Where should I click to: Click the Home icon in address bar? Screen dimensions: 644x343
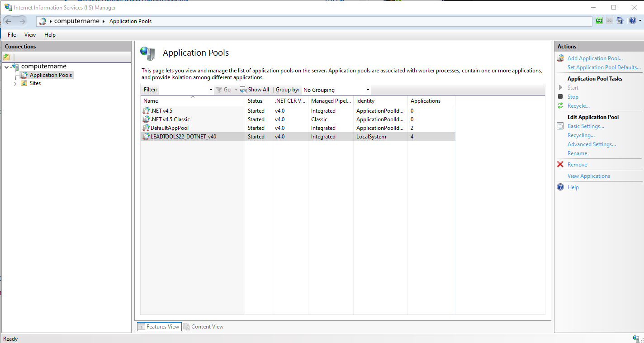pos(620,21)
